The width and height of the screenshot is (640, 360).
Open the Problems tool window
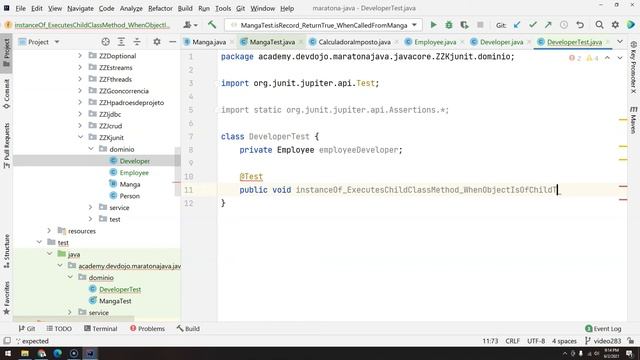pos(147,329)
